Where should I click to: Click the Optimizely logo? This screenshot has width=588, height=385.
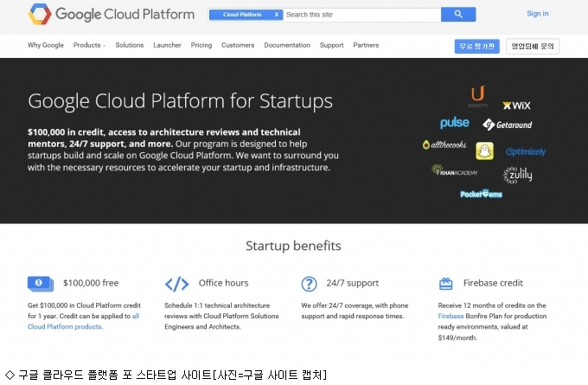click(x=526, y=151)
